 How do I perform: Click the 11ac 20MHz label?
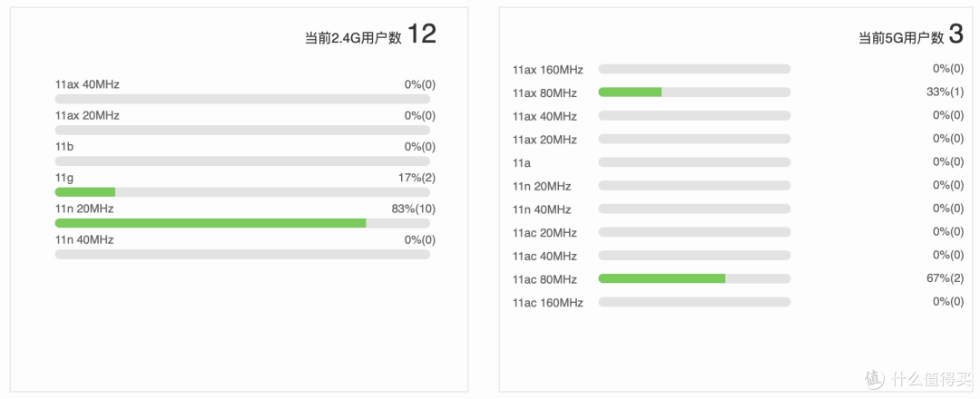click(x=544, y=233)
